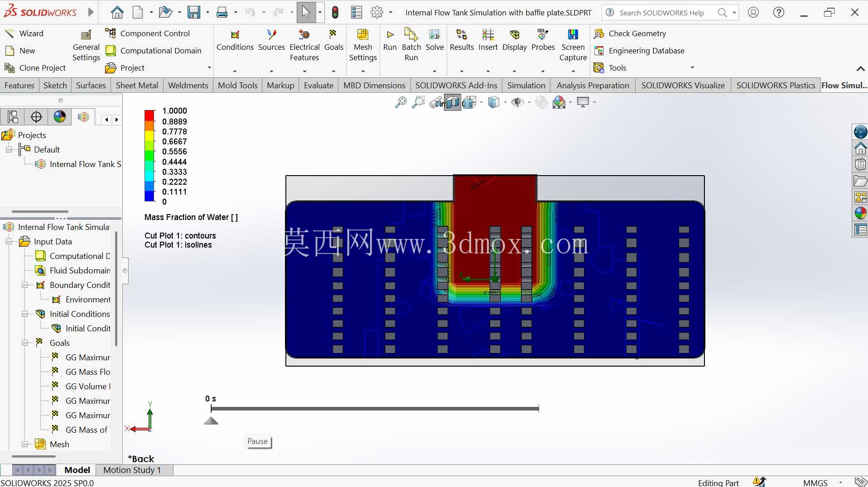
Task: Open the Flow Simulation Wizard
Action: [x=24, y=33]
